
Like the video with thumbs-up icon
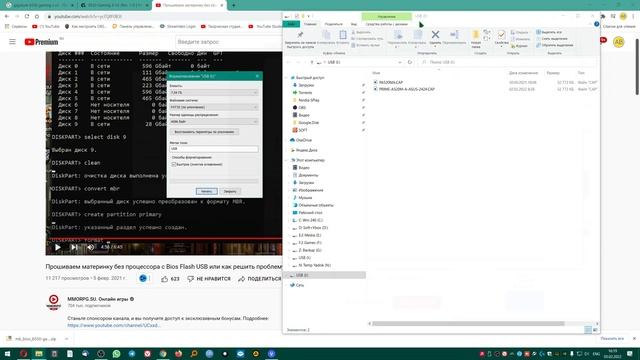click(x=164, y=279)
